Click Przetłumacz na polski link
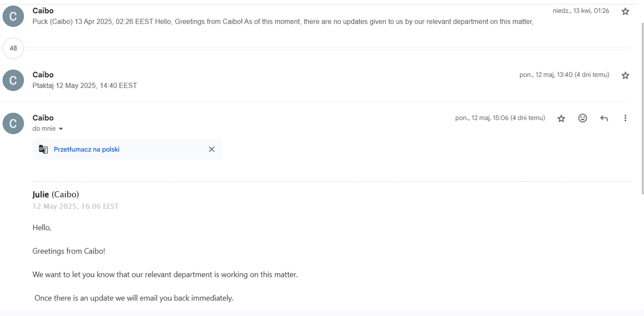 point(87,149)
